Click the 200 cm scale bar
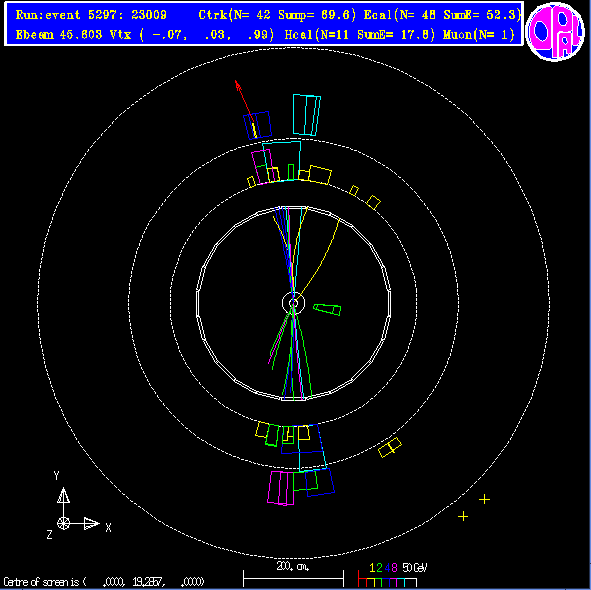The height and width of the screenshot is (590, 591). (293, 577)
